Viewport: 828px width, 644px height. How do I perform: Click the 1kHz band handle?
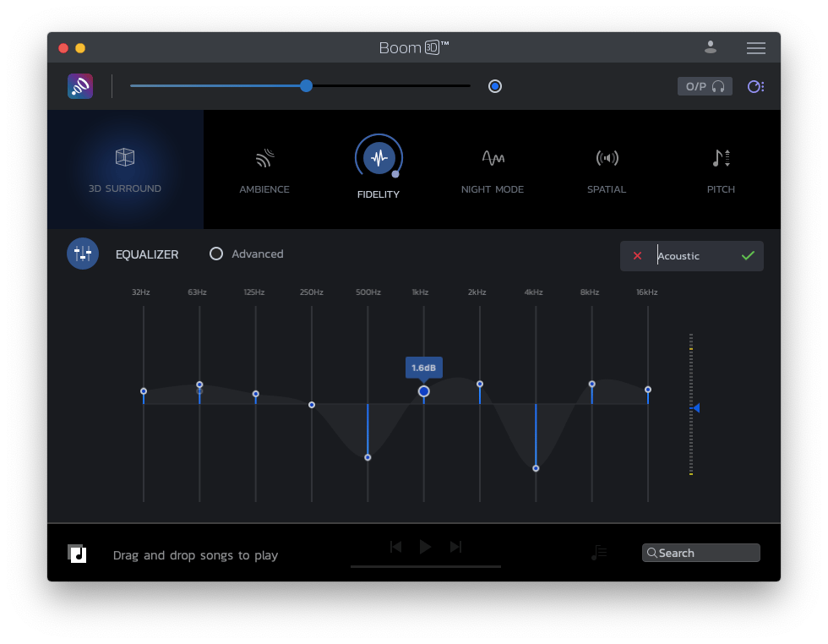click(423, 391)
